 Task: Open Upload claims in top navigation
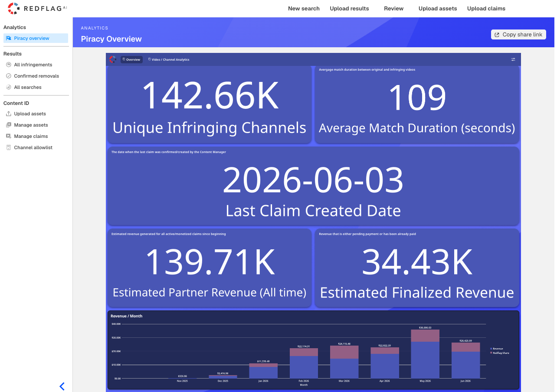coord(486,9)
